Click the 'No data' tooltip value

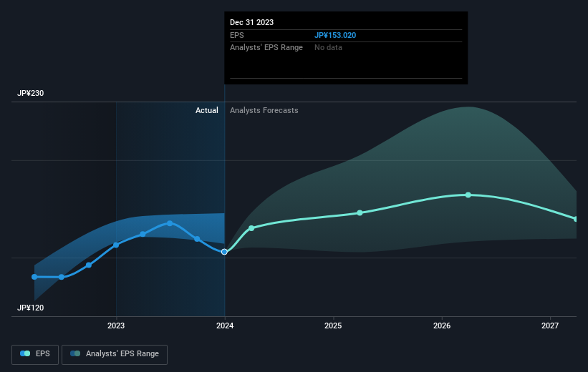[x=328, y=48]
